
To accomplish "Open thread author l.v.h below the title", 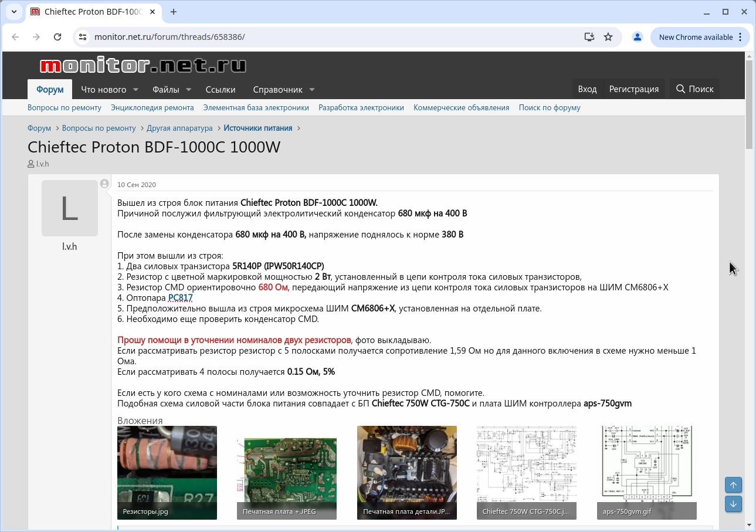I will 42,164.
